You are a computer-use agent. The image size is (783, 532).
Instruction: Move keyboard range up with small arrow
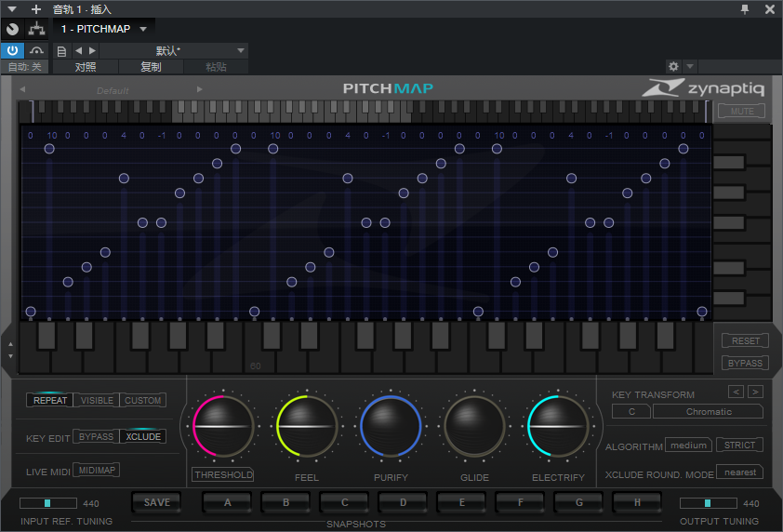10,344
